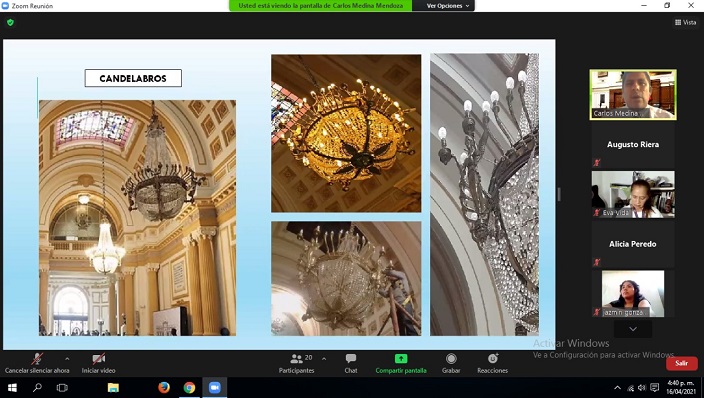704x398 pixels.
Task: Click the lit golden chandelier photo
Action: tap(346, 133)
